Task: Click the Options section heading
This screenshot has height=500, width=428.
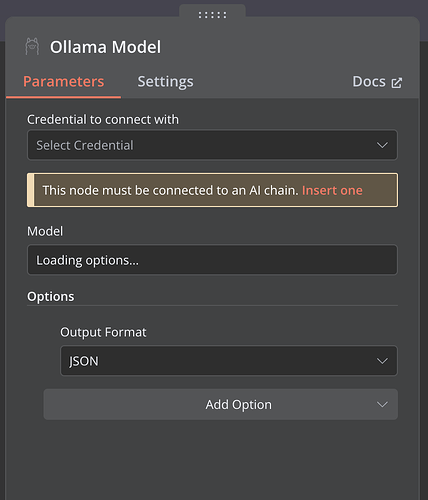Action: pos(51,296)
